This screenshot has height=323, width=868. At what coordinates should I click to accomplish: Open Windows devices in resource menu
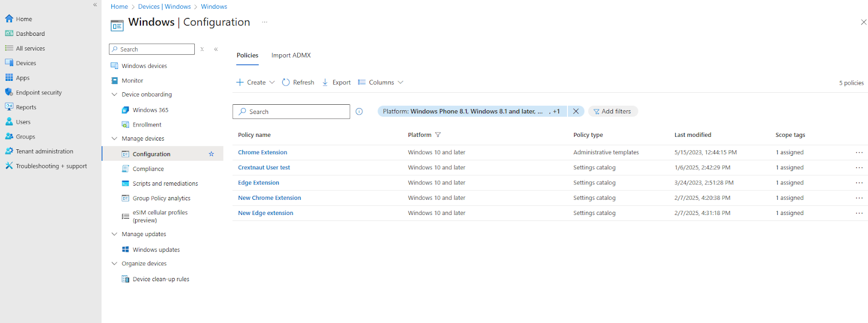pyautogui.click(x=144, y=66)
